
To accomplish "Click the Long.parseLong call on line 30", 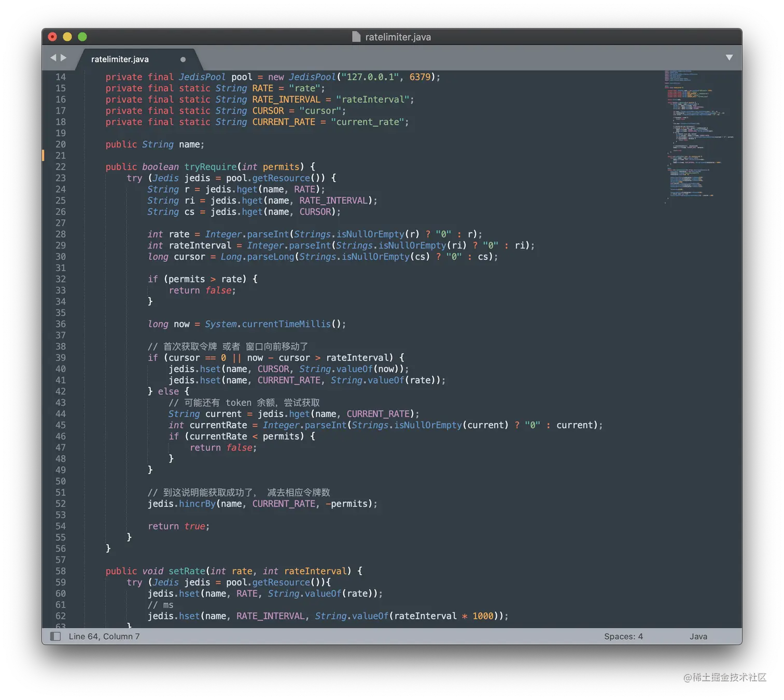I will (257, 257).
